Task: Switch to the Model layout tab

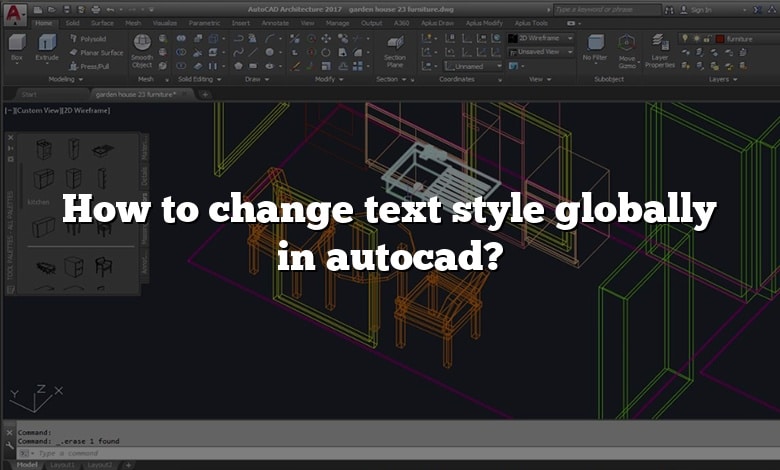Action: pyautogui.click(x=27, y=465)
